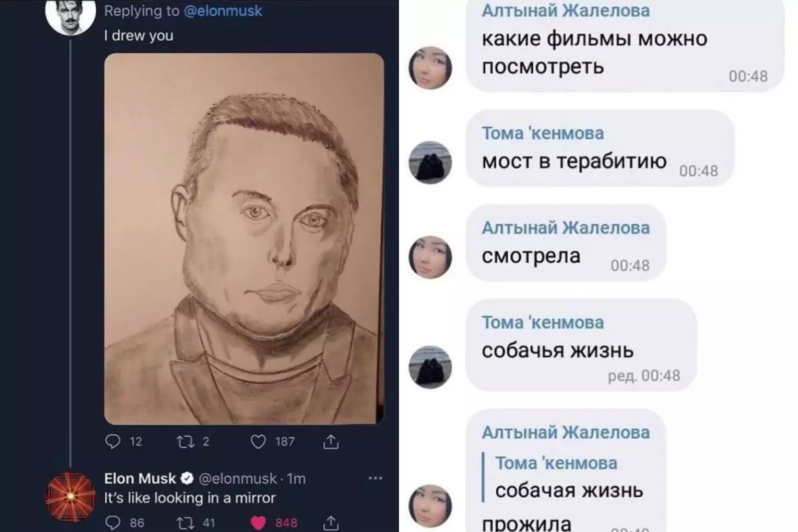Reply to Elon Musk's tweet with 86 replies
This screenshot has width=798, height=532.
pyautogui.click(x=113, y=523)
